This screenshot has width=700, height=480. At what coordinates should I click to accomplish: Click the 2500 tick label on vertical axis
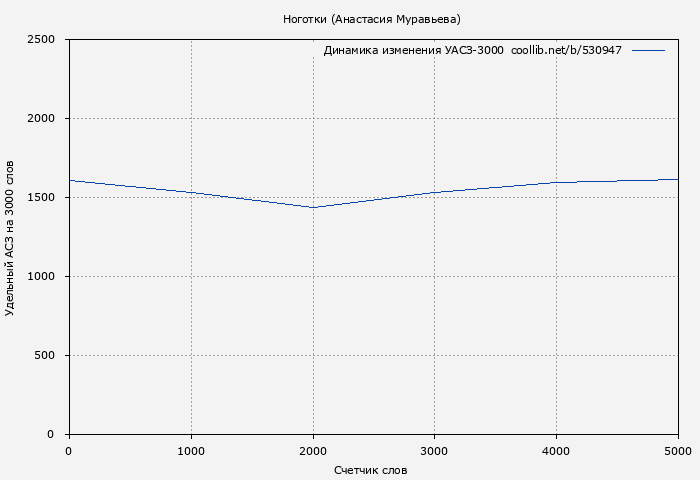coord(40,40)
